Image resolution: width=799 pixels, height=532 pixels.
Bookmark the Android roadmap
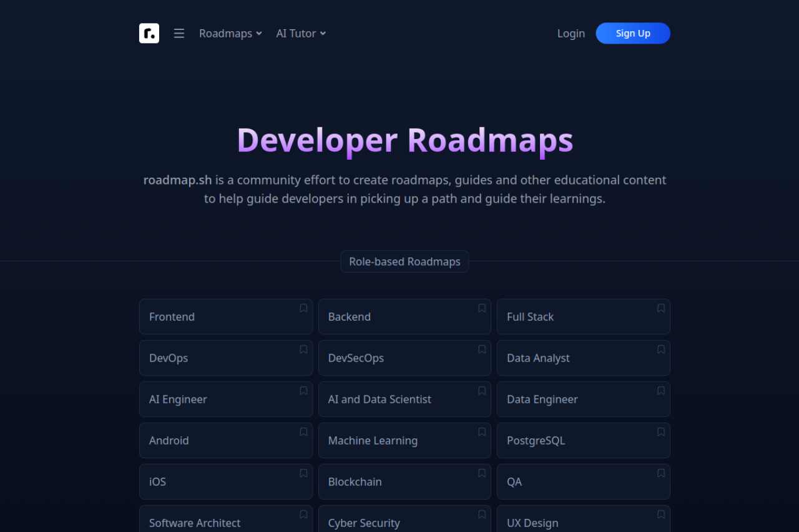[303, 432]
